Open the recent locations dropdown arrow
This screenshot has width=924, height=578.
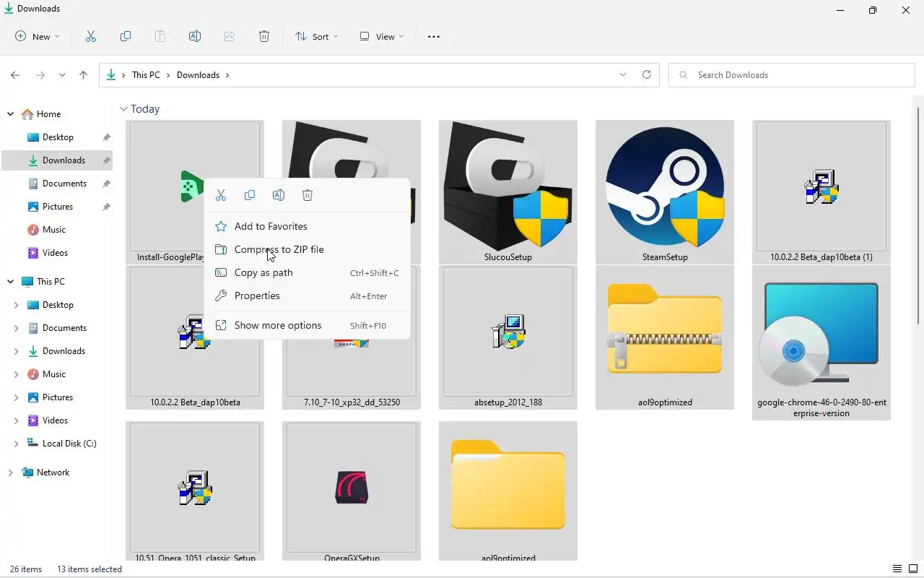pyautogui.click(x=62, y=75)
